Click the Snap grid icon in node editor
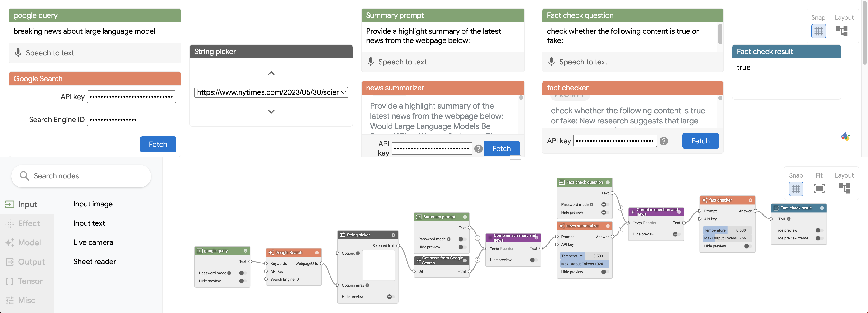This screenshot has width=868, height=313. 796,189
